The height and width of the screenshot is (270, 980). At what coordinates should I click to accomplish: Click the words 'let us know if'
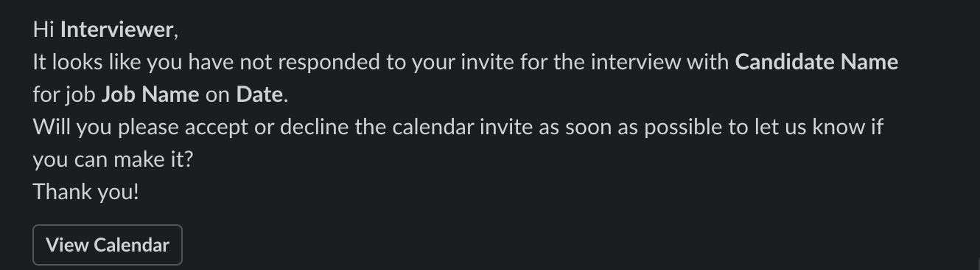818,127
